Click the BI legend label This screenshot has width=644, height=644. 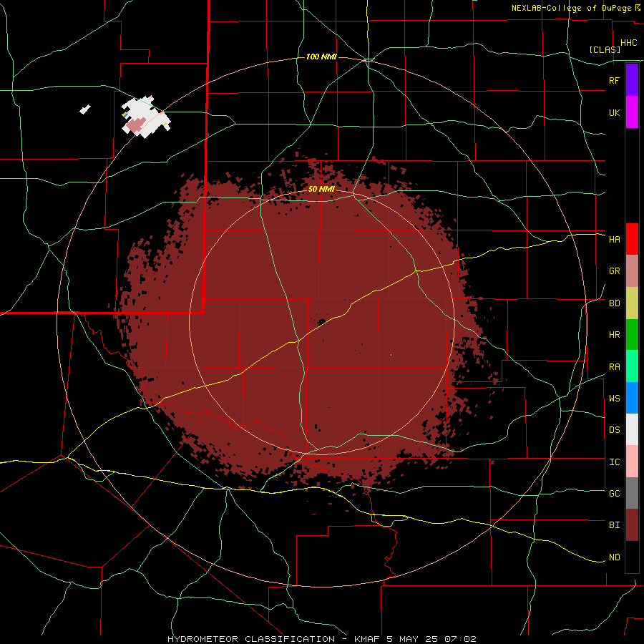(614, 525)
